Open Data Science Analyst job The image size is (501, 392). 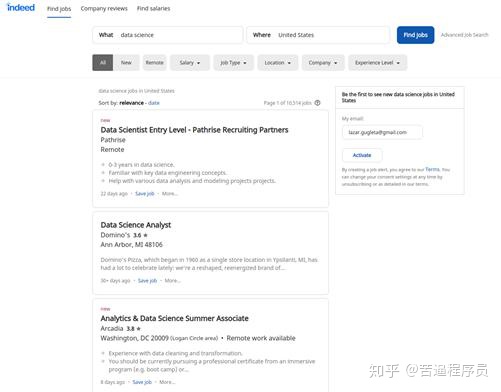136,225
